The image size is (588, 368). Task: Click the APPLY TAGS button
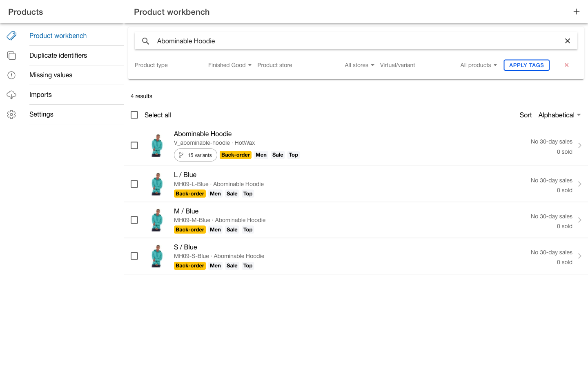(x=526, y=65)
